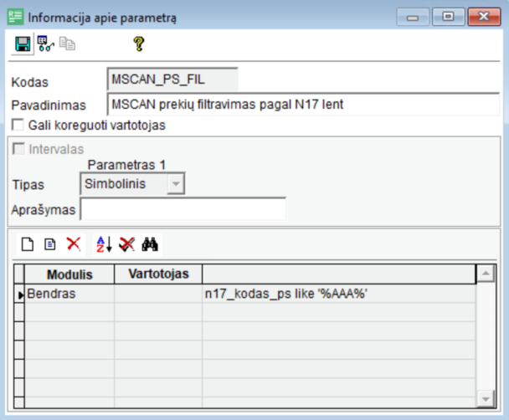Enable 'Gali koreguoti vartotojas' checkbox
Image resolution: width=509 pixels, height=420 pixels.
18,125
